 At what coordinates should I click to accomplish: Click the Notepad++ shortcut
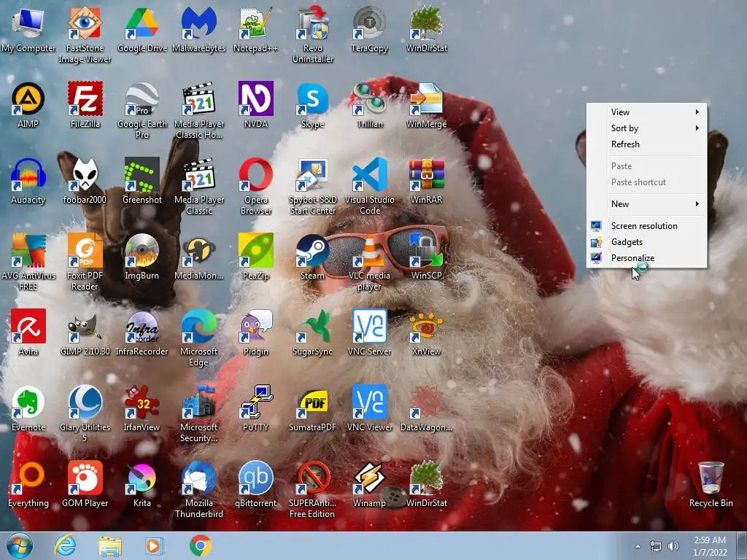(x=255, y=29)
